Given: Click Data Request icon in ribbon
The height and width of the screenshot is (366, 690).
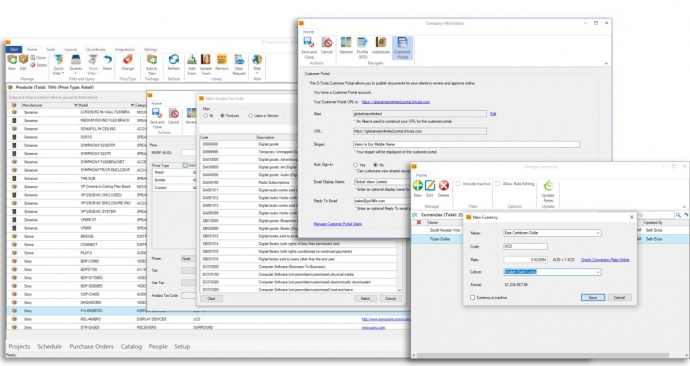Looking at the screenshot, I should click(239, 60).
